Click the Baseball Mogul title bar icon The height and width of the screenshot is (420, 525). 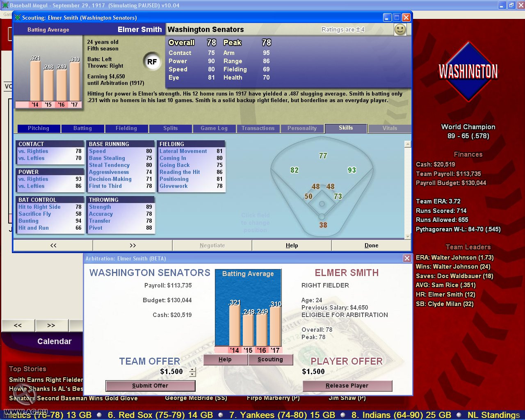pyautogui.click(x=5, y=5)
